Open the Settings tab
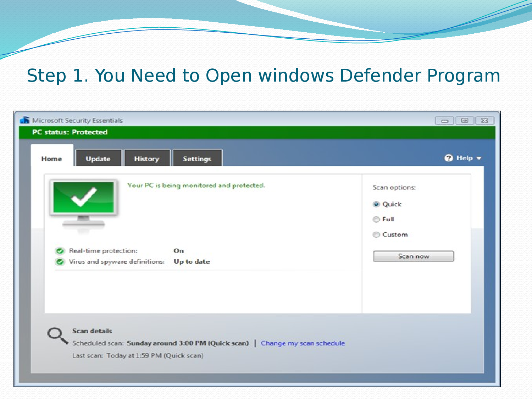 point(197,159)
